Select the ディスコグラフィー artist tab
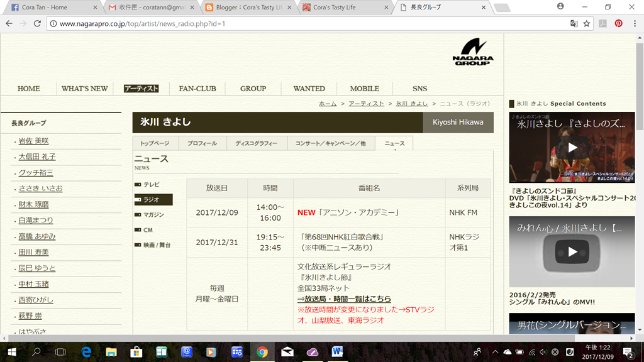 click(257, 143)
